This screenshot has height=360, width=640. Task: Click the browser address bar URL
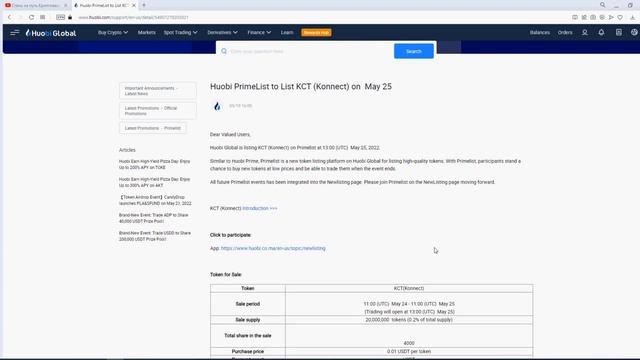pyautogui.click(x=133, y=17)
